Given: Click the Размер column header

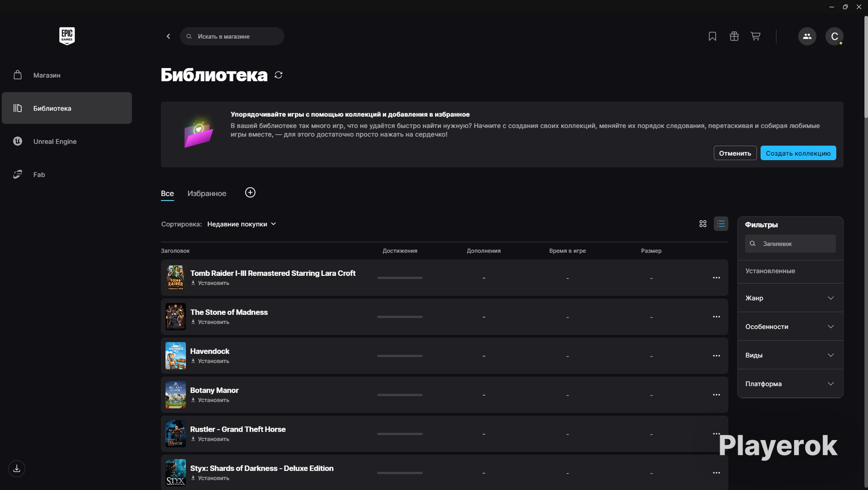Looking at the screenshot, I should pyautogui.click(x=651, y=251).
